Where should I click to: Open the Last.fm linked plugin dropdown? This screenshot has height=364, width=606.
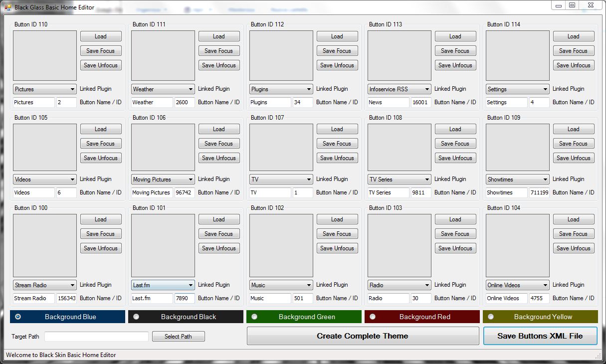pos(163,285)
